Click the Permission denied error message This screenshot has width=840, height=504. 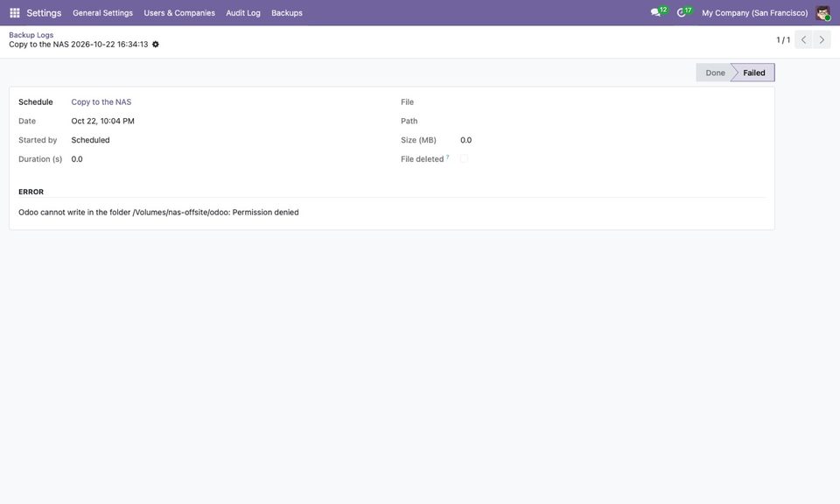pos(158,212)
